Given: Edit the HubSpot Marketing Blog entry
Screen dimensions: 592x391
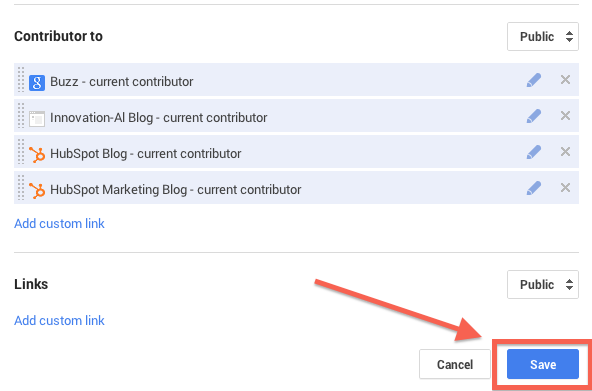Looking at the screenshot, I should point(533,188).
